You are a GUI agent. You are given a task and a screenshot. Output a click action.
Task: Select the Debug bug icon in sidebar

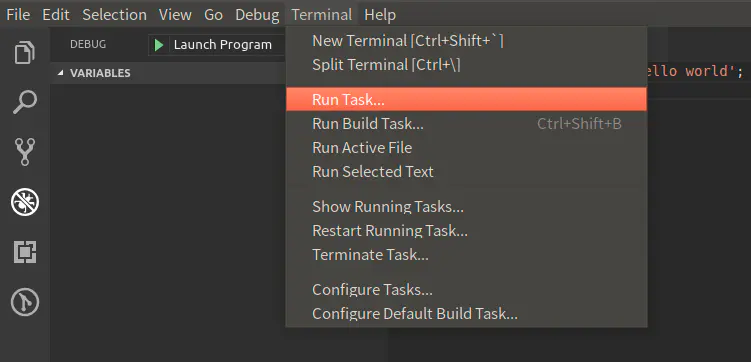[25, 202]
